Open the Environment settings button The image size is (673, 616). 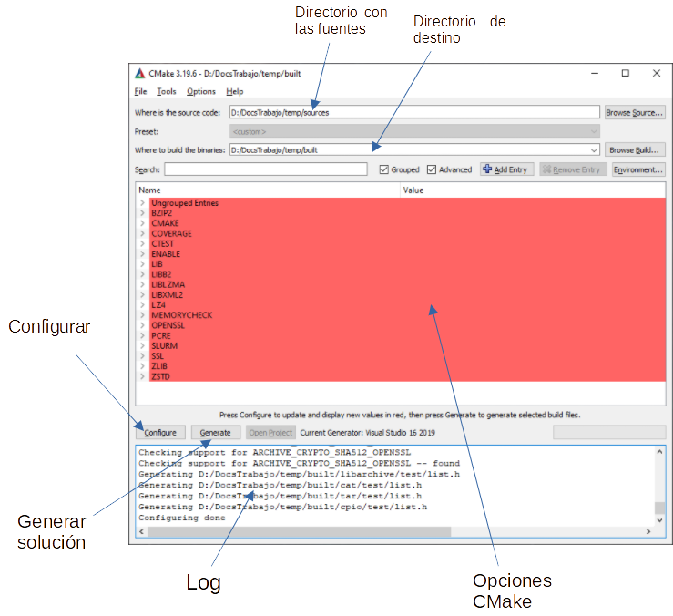638,169
